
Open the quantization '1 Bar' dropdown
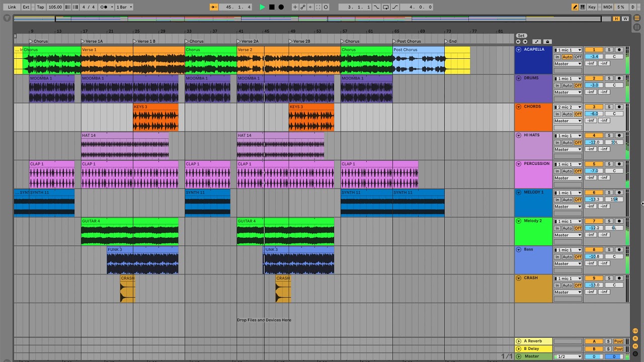(124, 7)
